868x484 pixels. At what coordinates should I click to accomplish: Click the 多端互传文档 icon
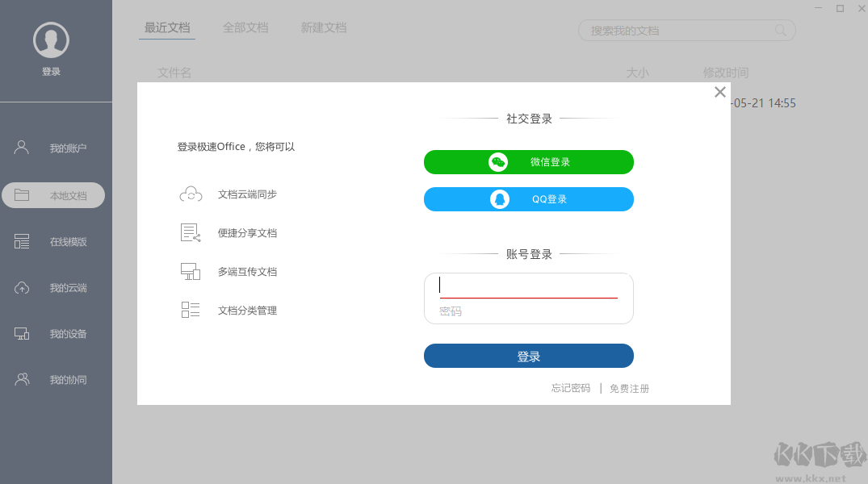point(190,271)
